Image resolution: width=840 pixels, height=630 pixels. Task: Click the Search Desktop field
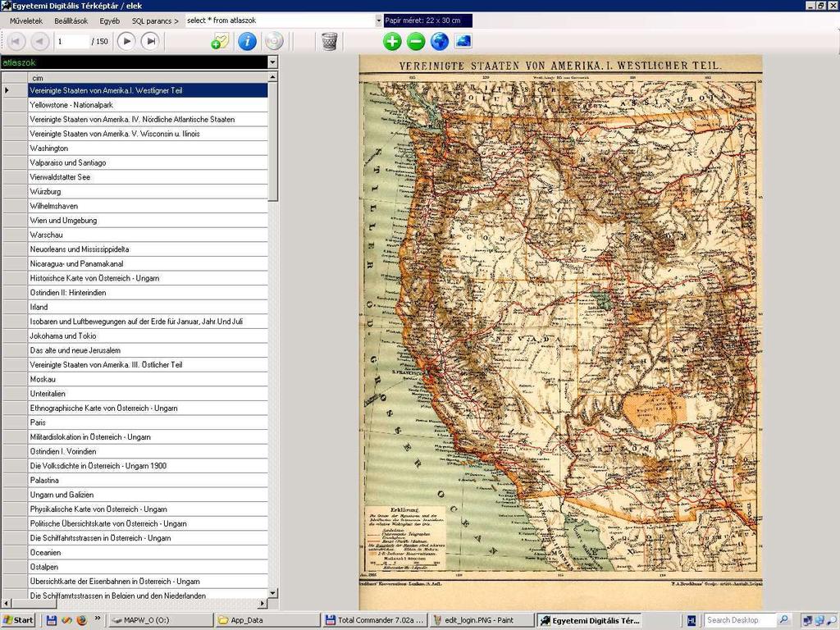(x=739, y=620)
